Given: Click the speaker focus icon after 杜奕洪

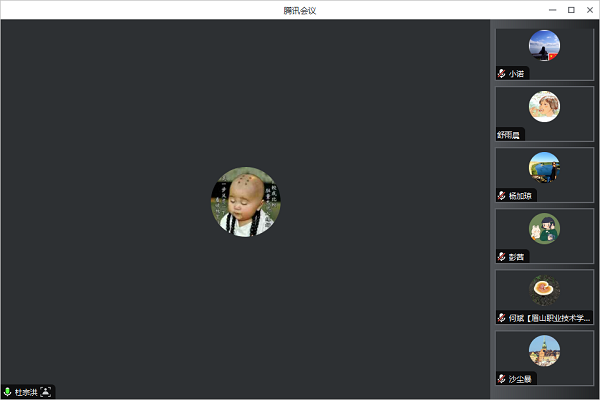Looking at the screenshot, I should coord(46,392).
